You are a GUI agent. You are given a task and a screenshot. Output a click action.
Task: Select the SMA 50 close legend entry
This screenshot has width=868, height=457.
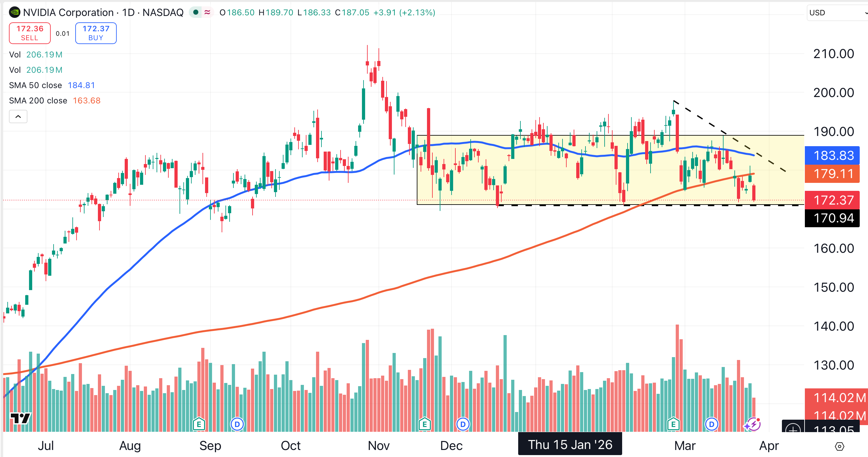click(35, 85)
